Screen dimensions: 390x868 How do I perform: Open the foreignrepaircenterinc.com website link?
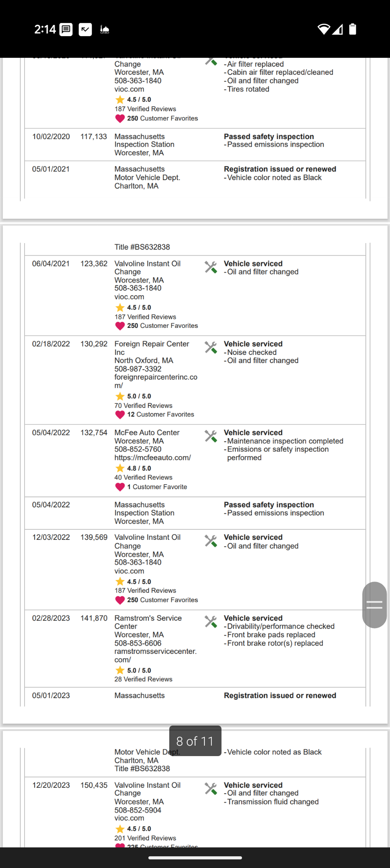click(x=156, y=381)
